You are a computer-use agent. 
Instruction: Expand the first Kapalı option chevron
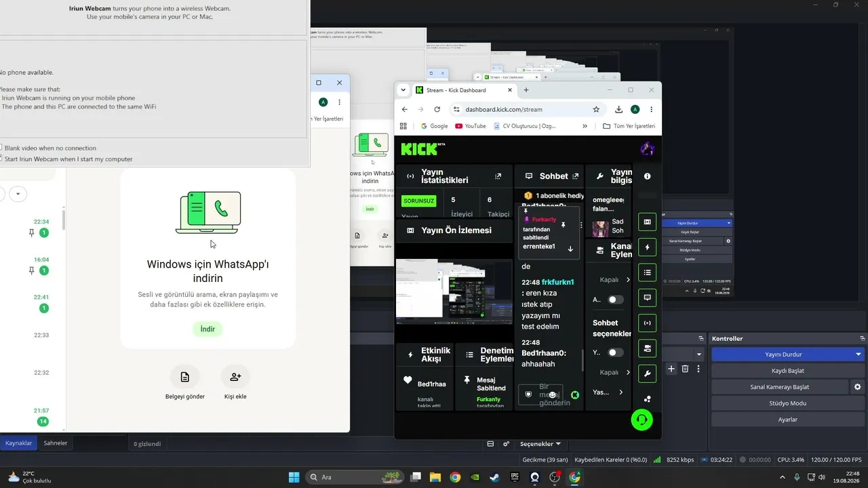coord(628,279)
